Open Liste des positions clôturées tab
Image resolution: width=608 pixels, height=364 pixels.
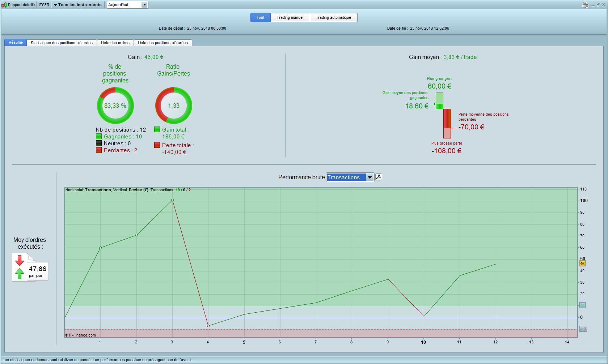[162, 43]
